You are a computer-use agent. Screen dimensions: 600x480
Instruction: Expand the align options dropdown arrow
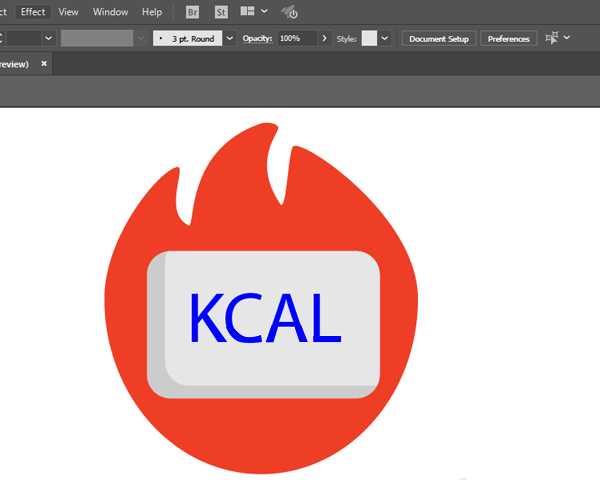[567, 38]
